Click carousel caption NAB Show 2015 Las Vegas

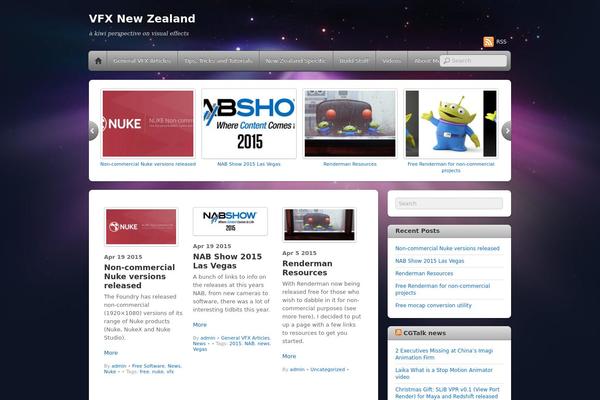[x=249, y=164]
